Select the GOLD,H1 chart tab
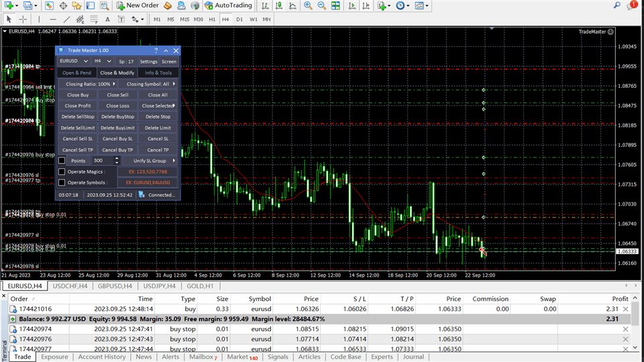Image resolution: width=644 pixels, height=362 pixels. click(200, 286)
